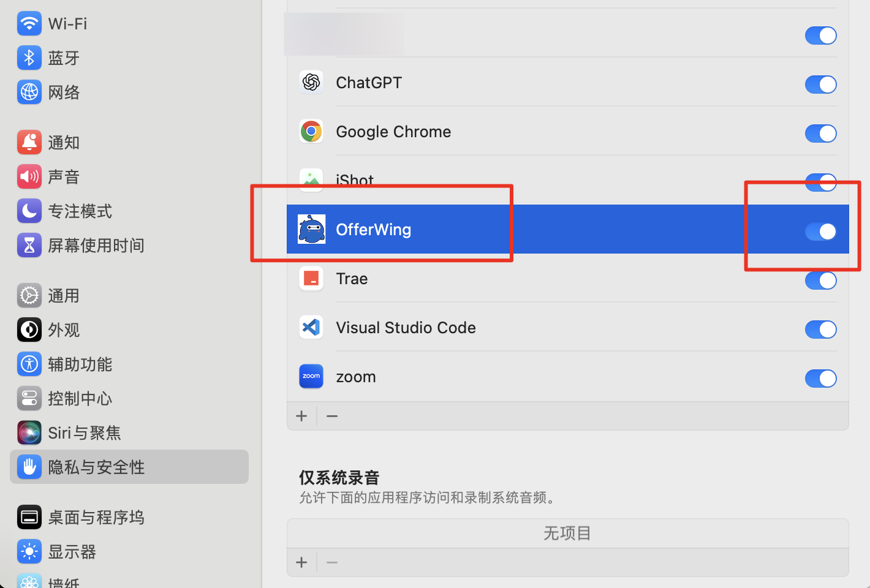870x588 pixels.
Task: Click the ChatGPT app icon
Action: pos(311,82)
